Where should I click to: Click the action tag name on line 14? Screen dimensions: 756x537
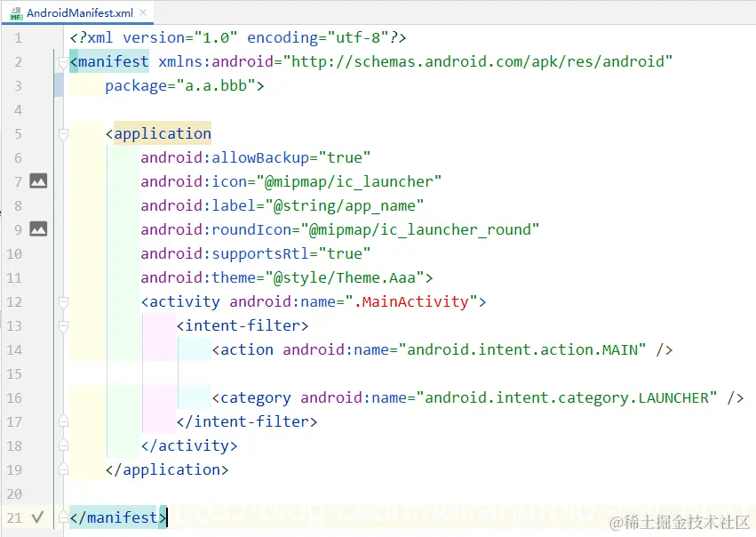tap(247, 349)
